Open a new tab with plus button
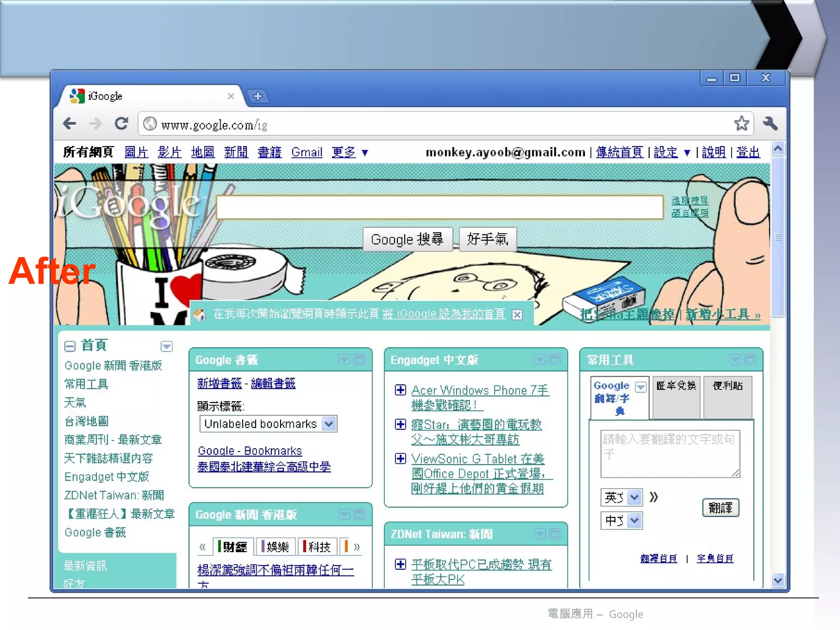840x630 pixels. pos(258,96)
